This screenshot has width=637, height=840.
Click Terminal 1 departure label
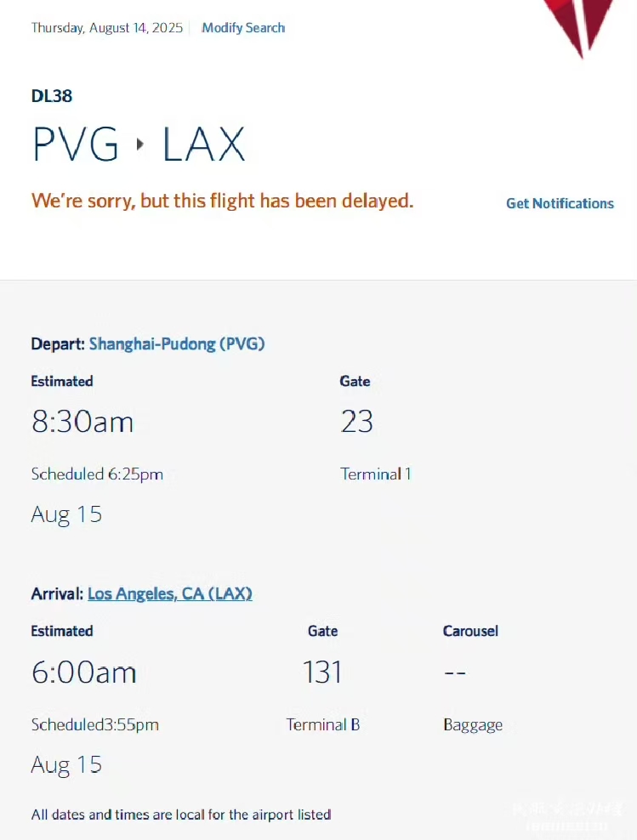click(x=376, y=474)
